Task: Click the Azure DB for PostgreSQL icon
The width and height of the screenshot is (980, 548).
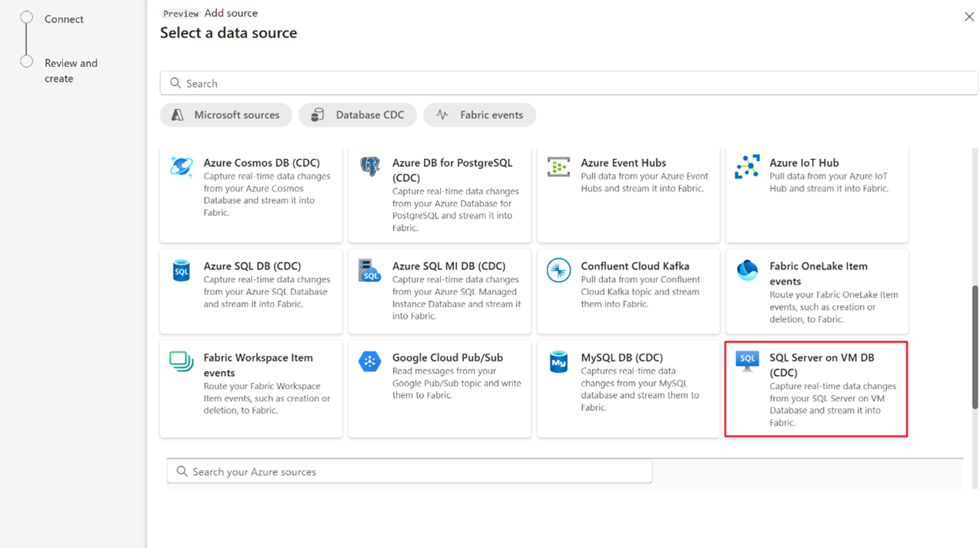Action: [370, 166]
